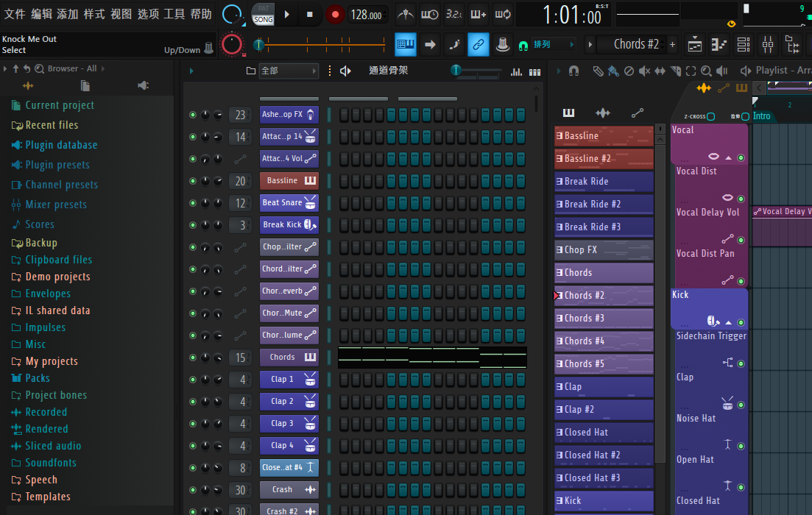Select the playlist Slice tool
Image resolution: width=812 pixels, height=515 pixels.
tap(675, 71)
